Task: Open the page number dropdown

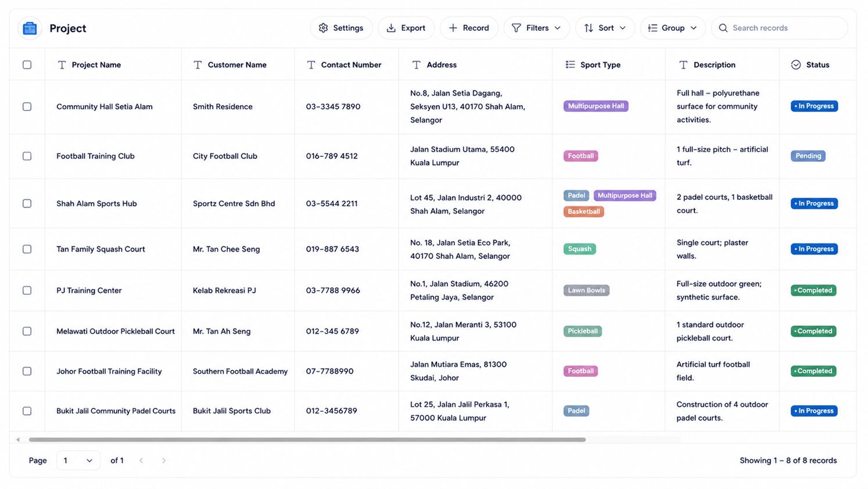Action: click(78, 461)
